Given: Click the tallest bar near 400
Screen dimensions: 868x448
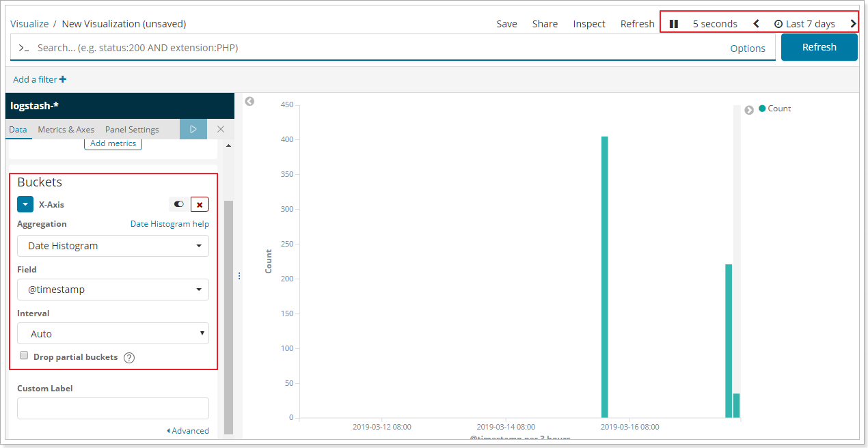Looking at the screenshot, I should click(x=605, y=277).
